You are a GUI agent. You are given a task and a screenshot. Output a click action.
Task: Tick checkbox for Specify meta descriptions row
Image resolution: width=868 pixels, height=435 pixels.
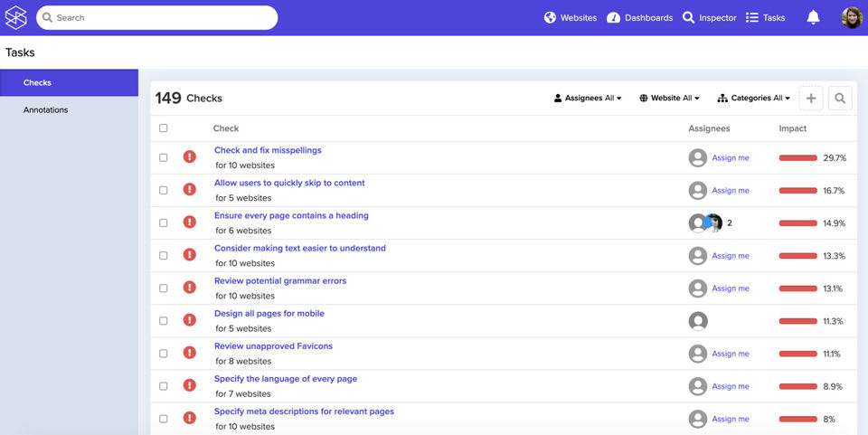164,419
